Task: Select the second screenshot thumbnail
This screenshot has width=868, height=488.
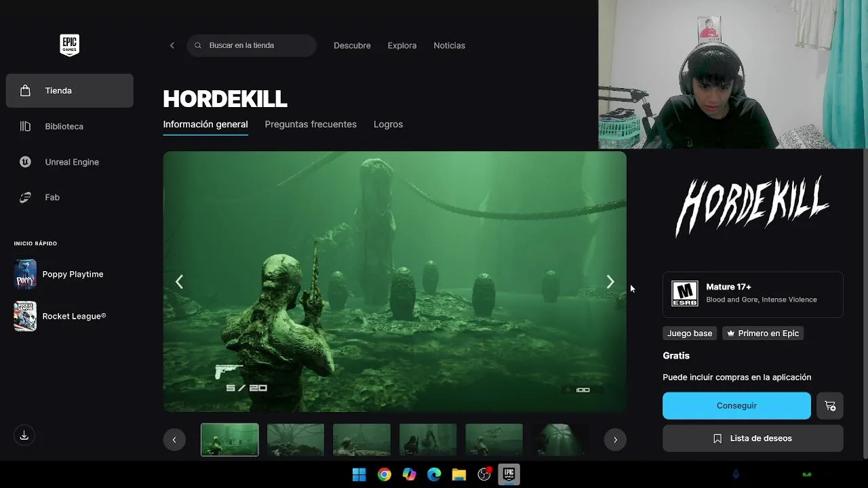Action: coord(296,440)
